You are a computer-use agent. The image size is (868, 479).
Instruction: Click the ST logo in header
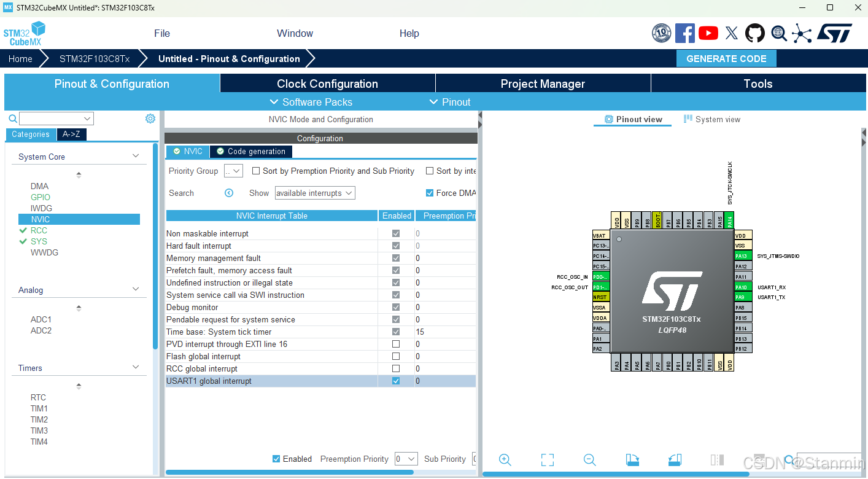pos(834,33)
